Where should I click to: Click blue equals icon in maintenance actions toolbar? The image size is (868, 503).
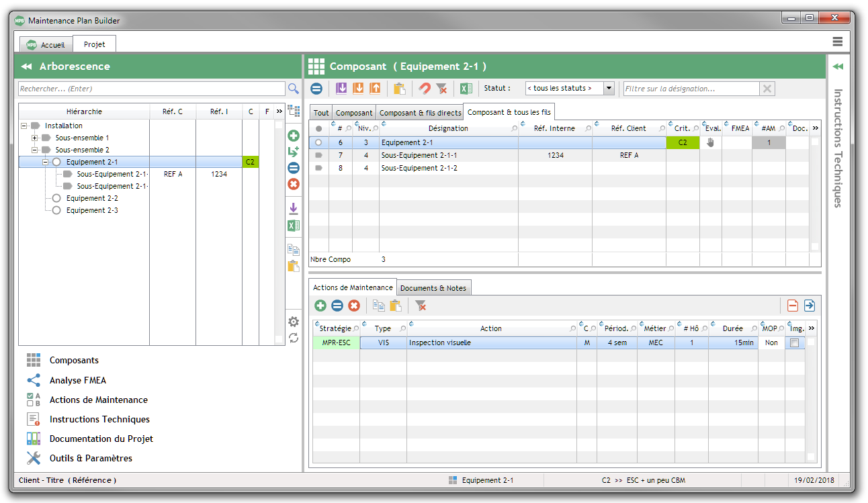(337, 306)
